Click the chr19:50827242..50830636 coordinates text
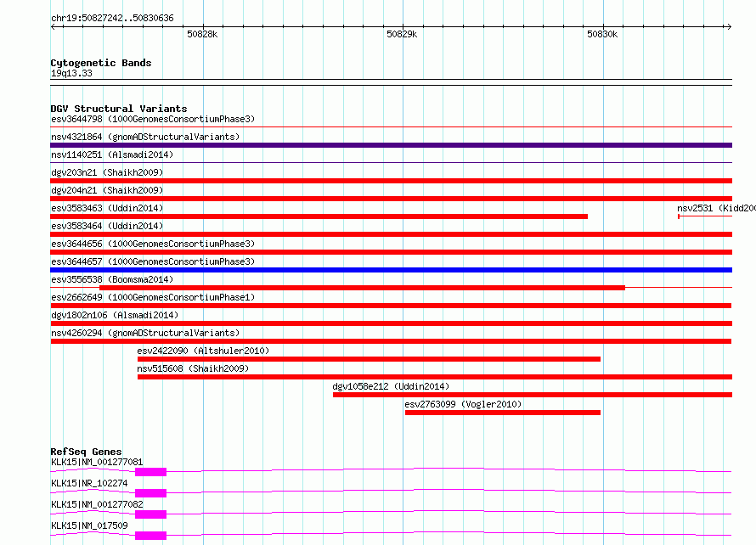Image resolution: width=756 pixels, height=545 pixels. tap(112, 19)
